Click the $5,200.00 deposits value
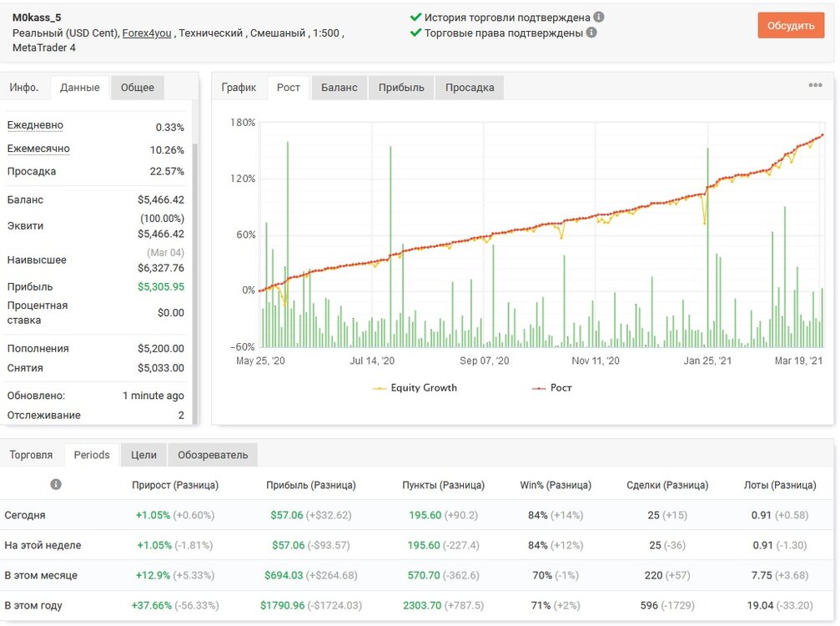The height and width of the screenshot is (626, 840). [x=161, y=348]
